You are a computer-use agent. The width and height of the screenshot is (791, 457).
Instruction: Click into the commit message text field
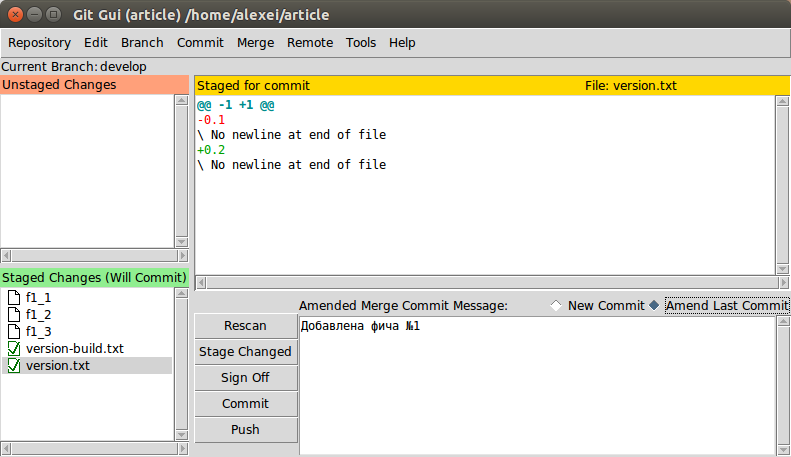pos(537,386)
